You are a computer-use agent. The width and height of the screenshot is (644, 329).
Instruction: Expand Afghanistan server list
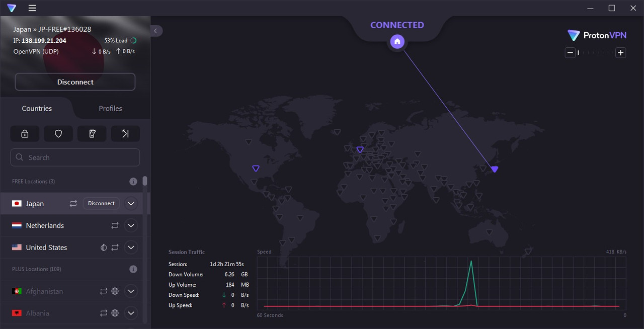pyautogui.click(x=131, y=291)
